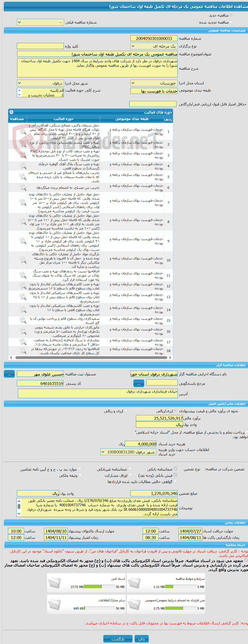This screenshot has width=248, height=644.
Task: Open the شرایط و ضوابط مناقصه folder icon
Action: click(x=134, y=583)
